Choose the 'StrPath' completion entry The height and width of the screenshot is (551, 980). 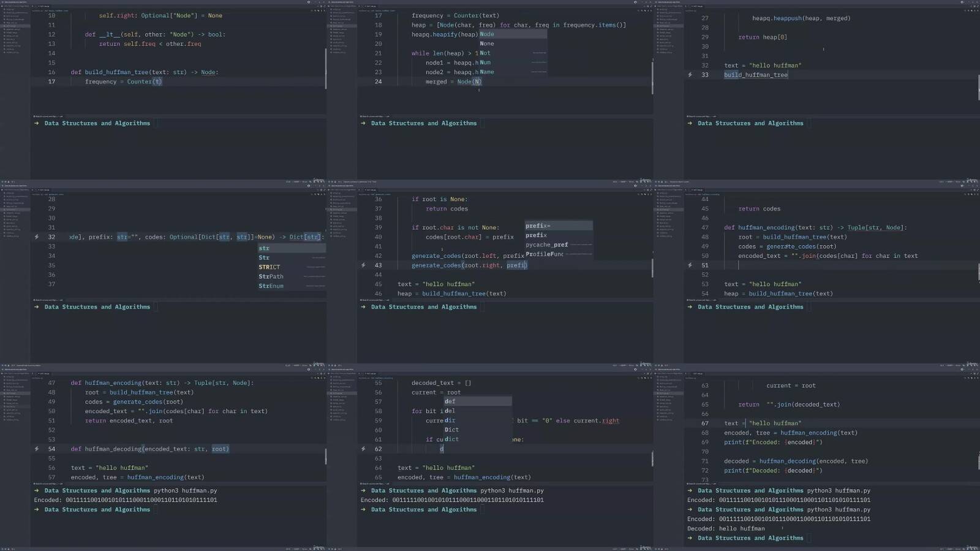pyautogui.click(x=292, y=276)
